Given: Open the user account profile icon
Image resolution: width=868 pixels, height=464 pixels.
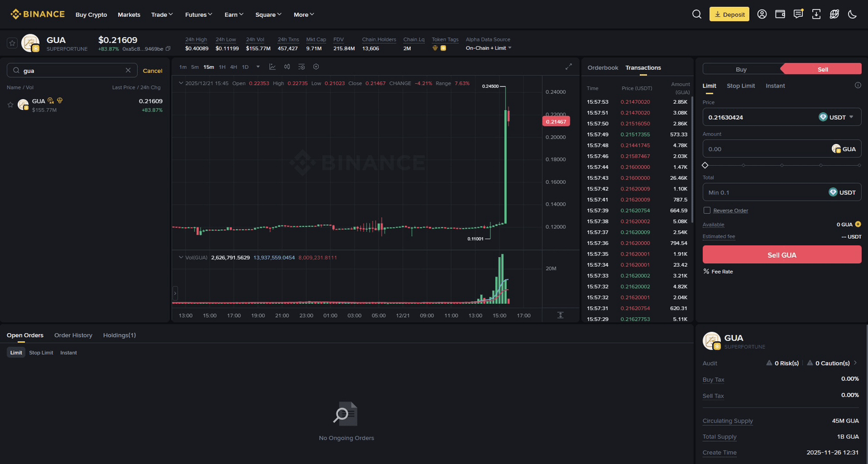Looking at the screenshot, I should pos(762,14).
